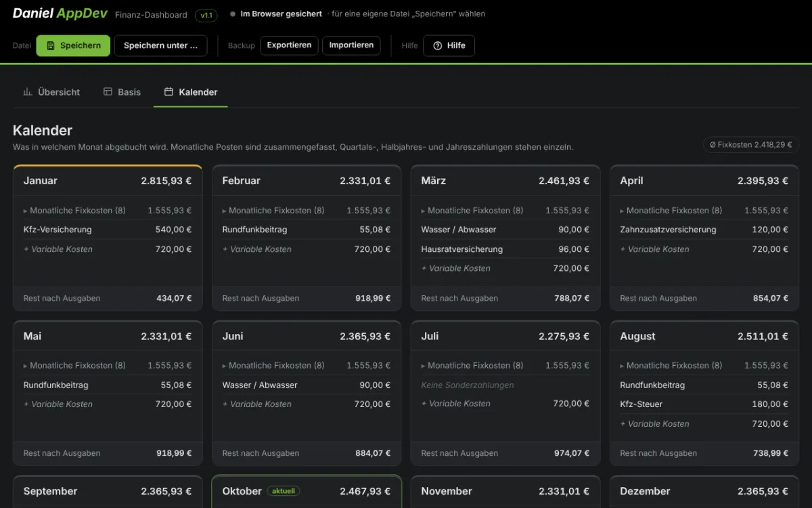
Task: Click the aktuell badge on Oktober
Action: click(283, 491)
